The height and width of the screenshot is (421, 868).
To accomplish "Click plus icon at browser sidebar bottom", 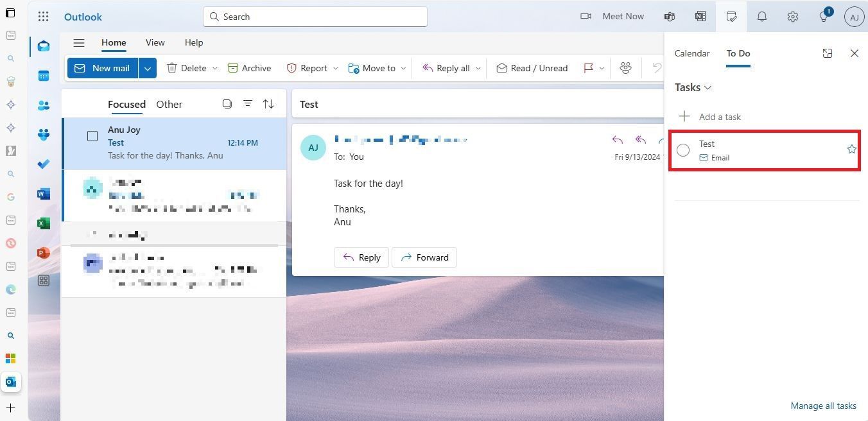I will pyautogui.click(x=11, y=408).
